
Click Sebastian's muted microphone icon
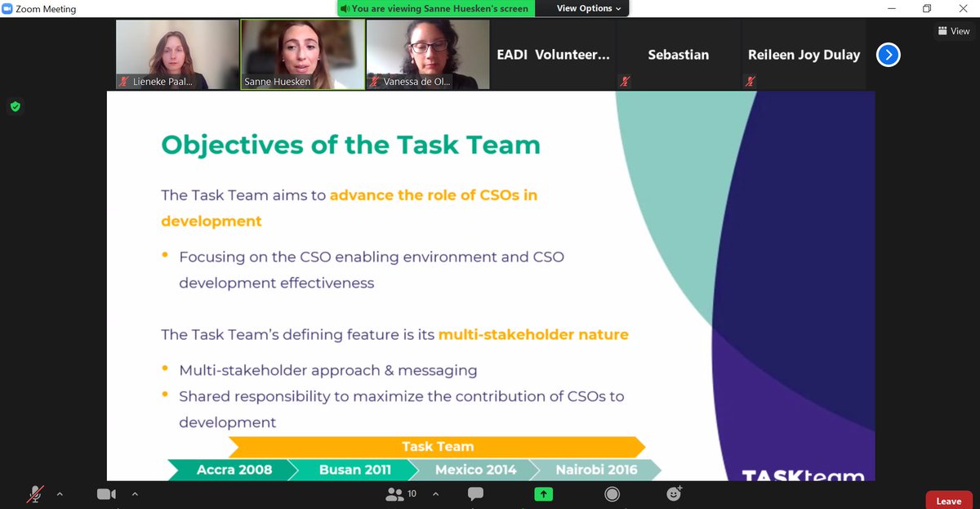pos(625,82)
